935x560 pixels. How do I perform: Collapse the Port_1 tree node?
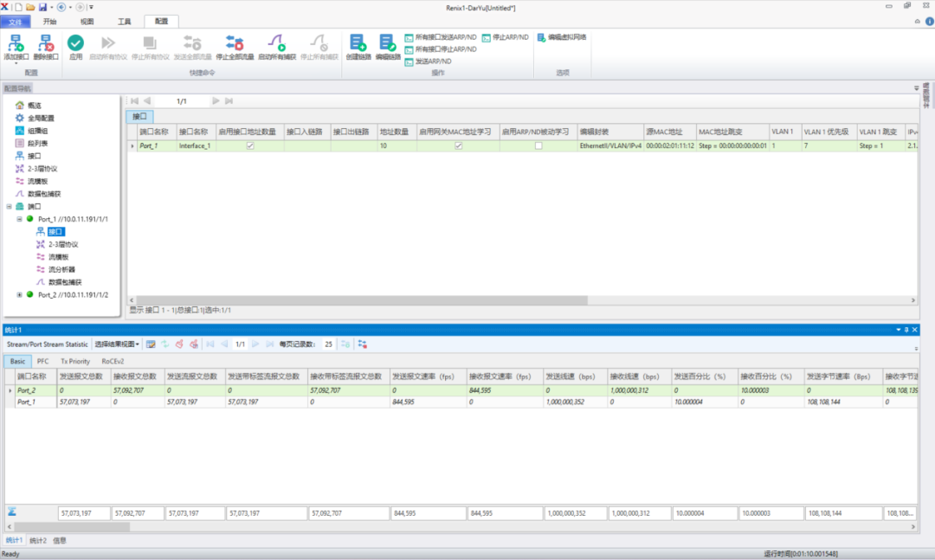(x=20, y=219)
